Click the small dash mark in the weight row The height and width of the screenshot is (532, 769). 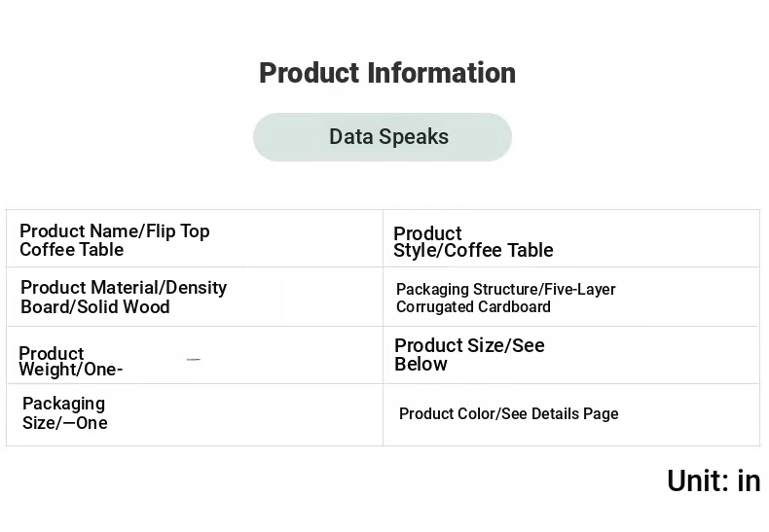click(194, 360)
